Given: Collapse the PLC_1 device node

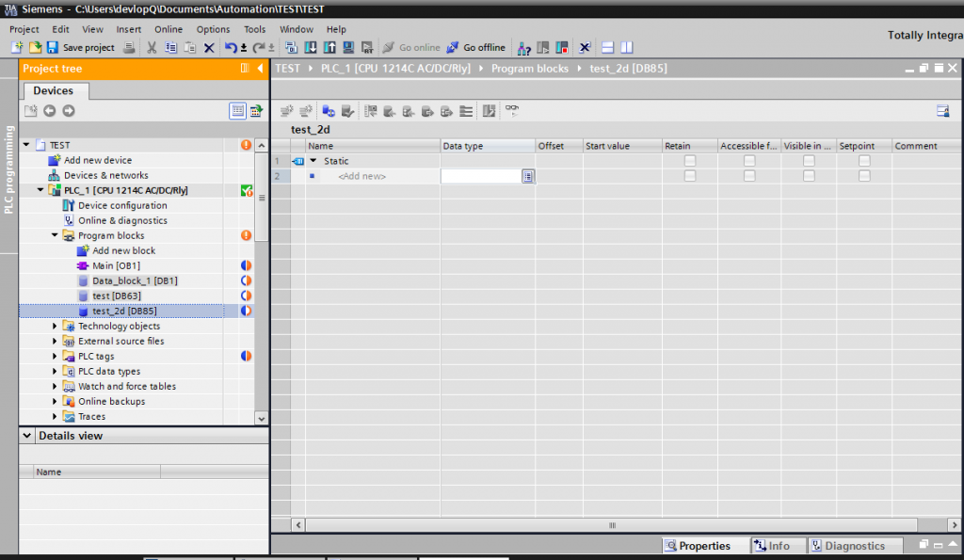Looking at the screenshot, I should (40, 190).
